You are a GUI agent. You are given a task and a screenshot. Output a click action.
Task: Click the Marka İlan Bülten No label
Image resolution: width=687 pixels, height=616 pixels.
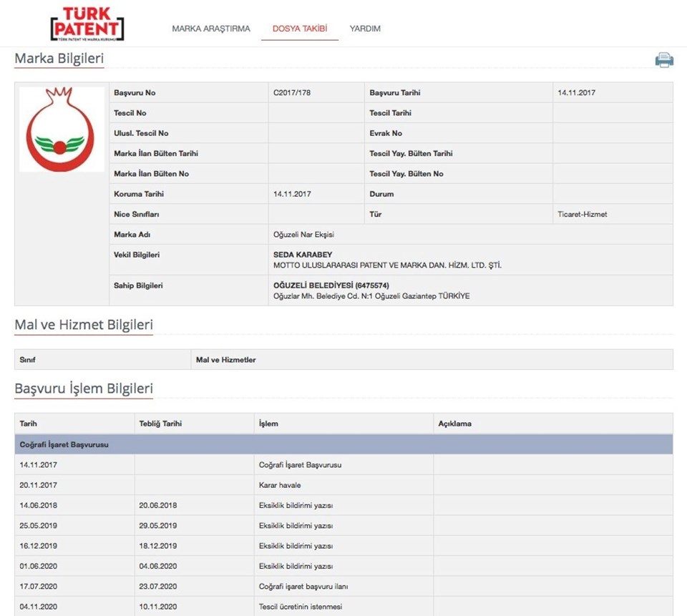pyautogui.click(x=151, y=174)
